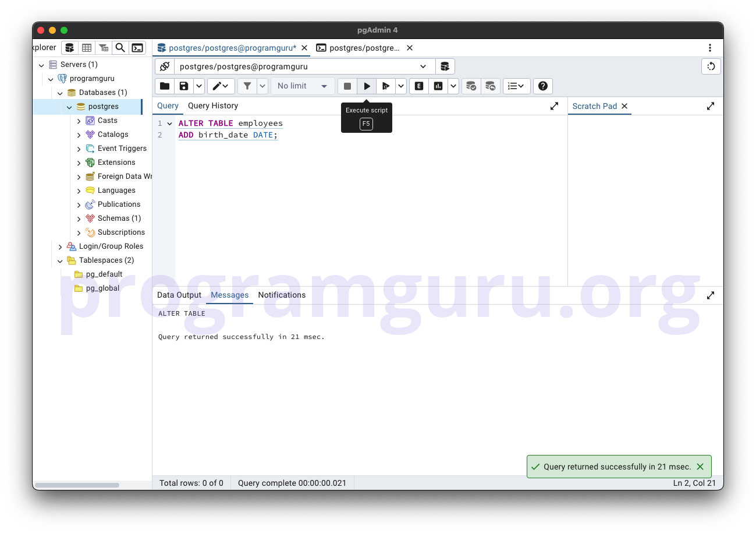Click the Execute query at cursor icon
Screen dimensions: 756x533
point(385,86)
